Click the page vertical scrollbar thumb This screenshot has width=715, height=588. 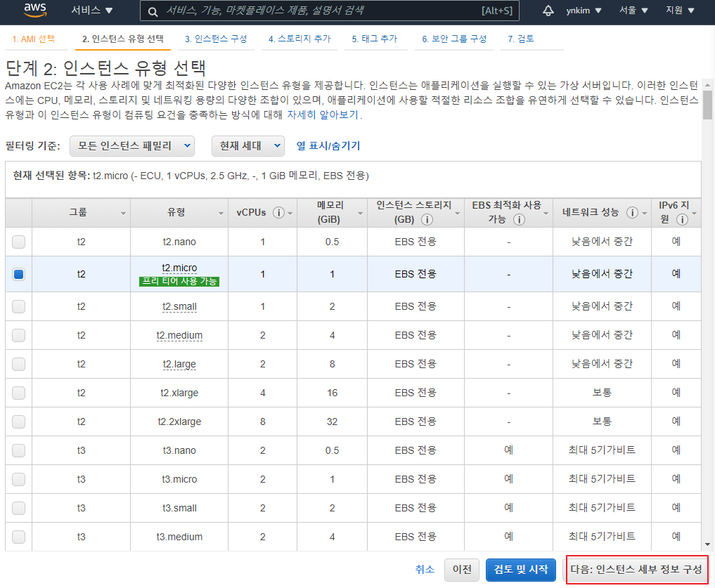(x=707, y=105)
